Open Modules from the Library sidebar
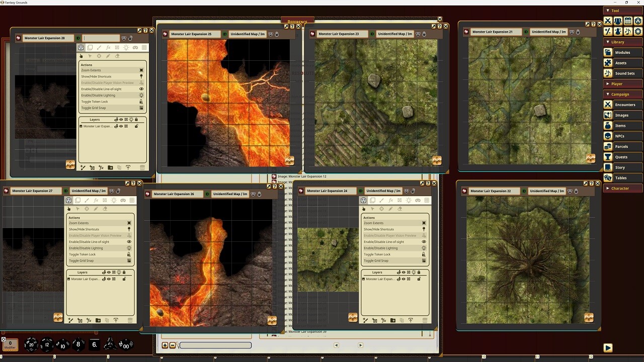 click(624, 52)
